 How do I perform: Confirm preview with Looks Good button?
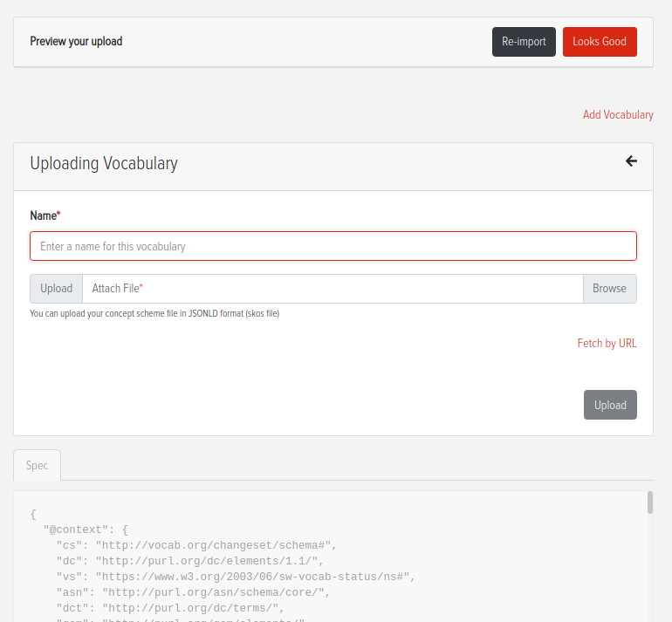coord(600,42)
